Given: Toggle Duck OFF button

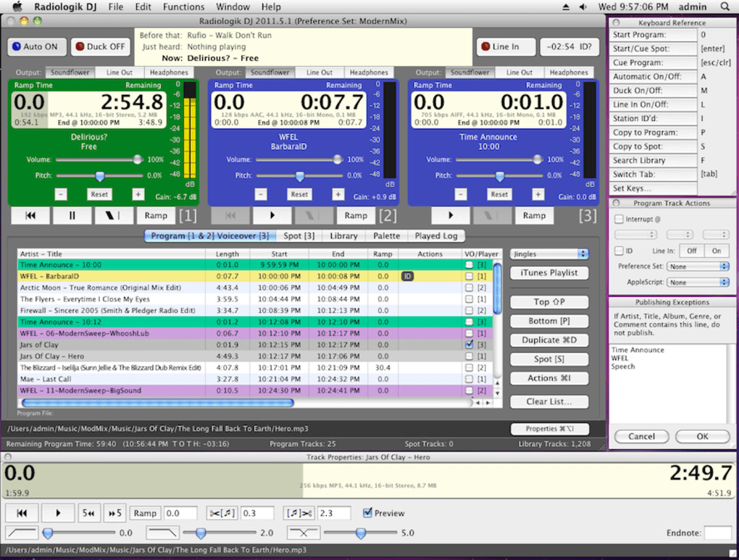Looking at the screenshot, I should [x=101, y=46].
